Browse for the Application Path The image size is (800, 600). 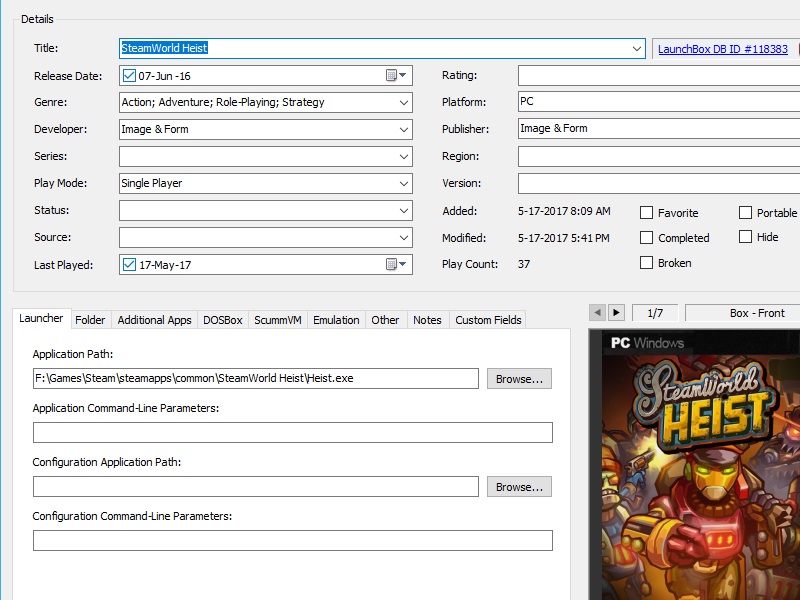519,379
